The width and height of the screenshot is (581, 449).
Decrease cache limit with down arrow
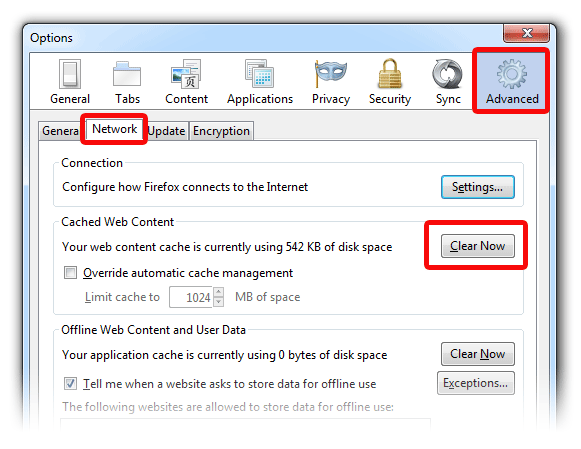click(219, 302)
